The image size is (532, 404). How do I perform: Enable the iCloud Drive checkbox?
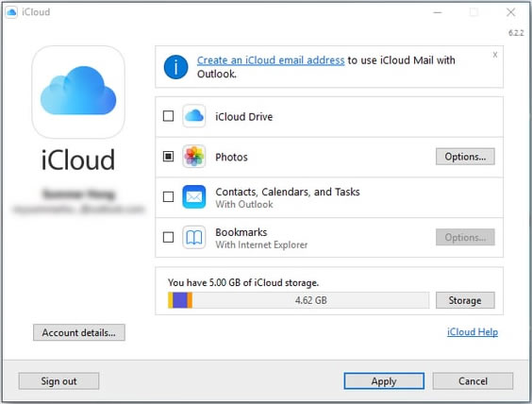pyautogui.click(x=168, y=116)
